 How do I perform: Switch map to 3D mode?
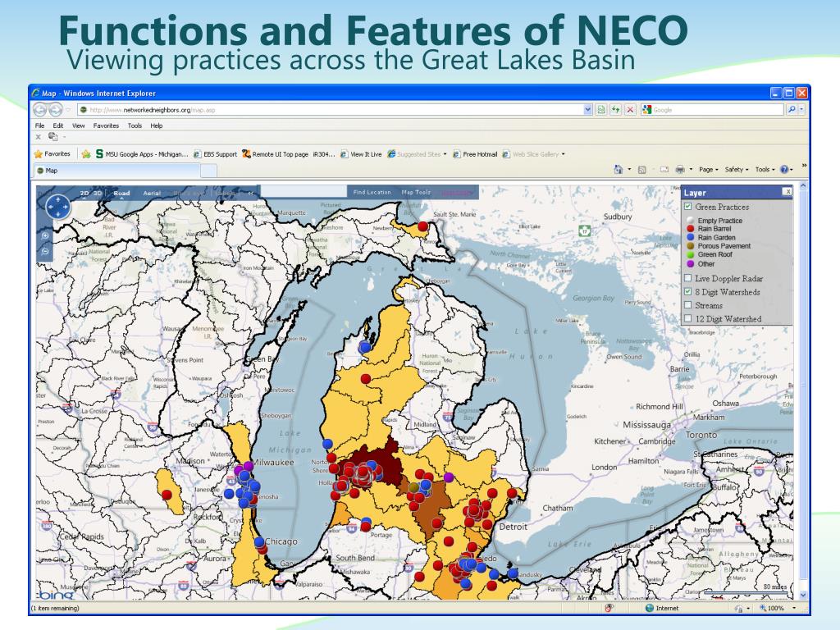coord(98,193)
